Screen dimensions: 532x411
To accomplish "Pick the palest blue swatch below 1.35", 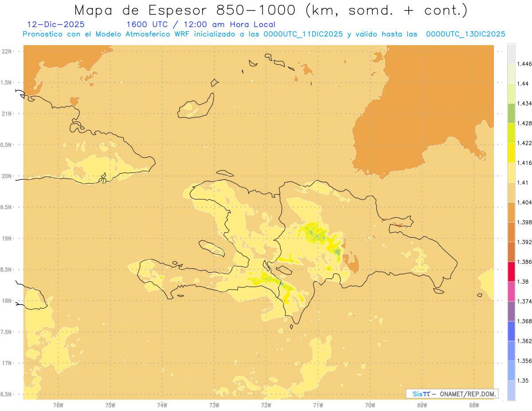I will (x=511, y=391).
